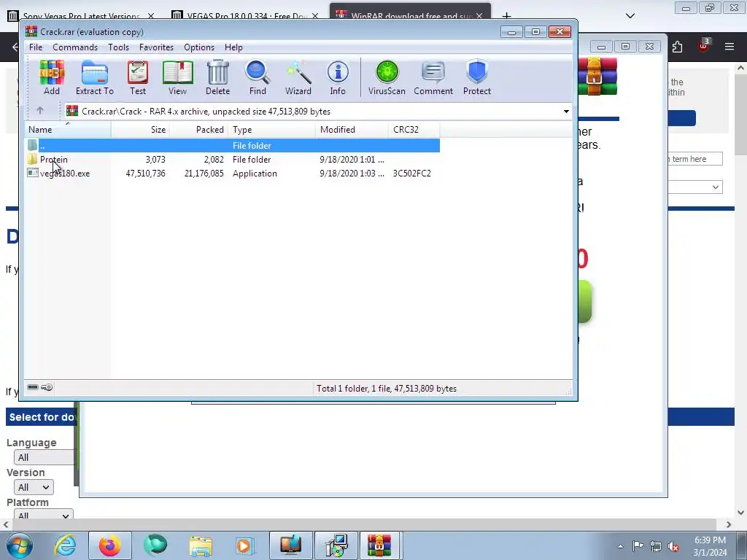Image resolution: width=747 pixels, height=560 pixels.
Task: Sort by CRC32 column header
Action: [414, 130]
